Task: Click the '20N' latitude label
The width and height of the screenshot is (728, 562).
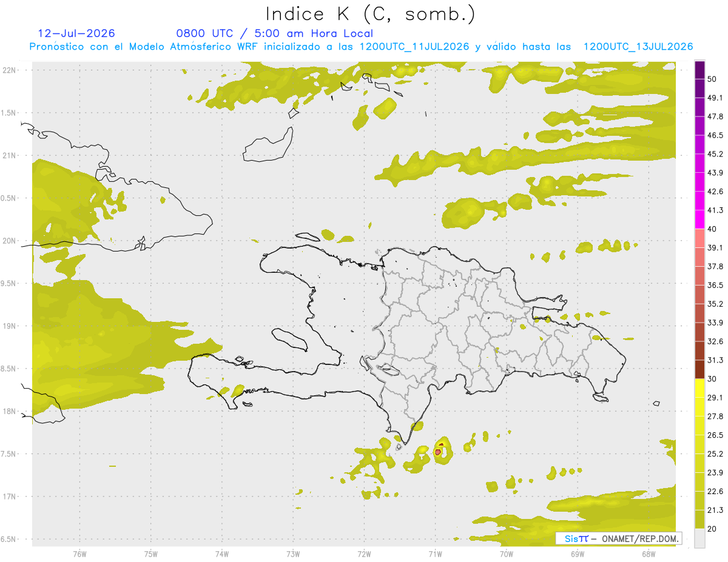Action: [10, 241]
